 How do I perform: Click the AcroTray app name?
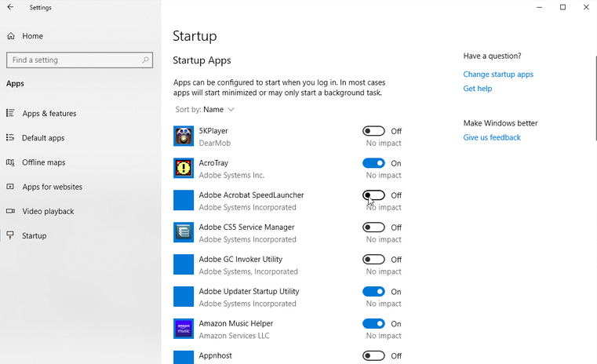click(x=213, y=163)
